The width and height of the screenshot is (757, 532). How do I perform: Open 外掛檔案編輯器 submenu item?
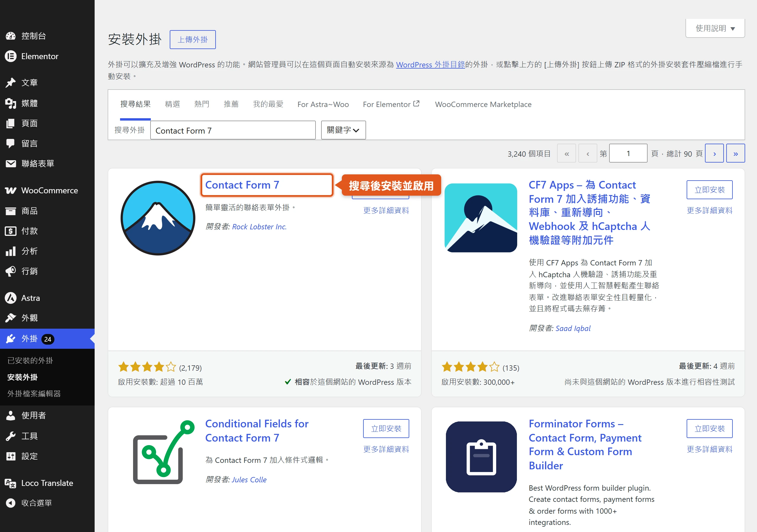tap(34, 394)
